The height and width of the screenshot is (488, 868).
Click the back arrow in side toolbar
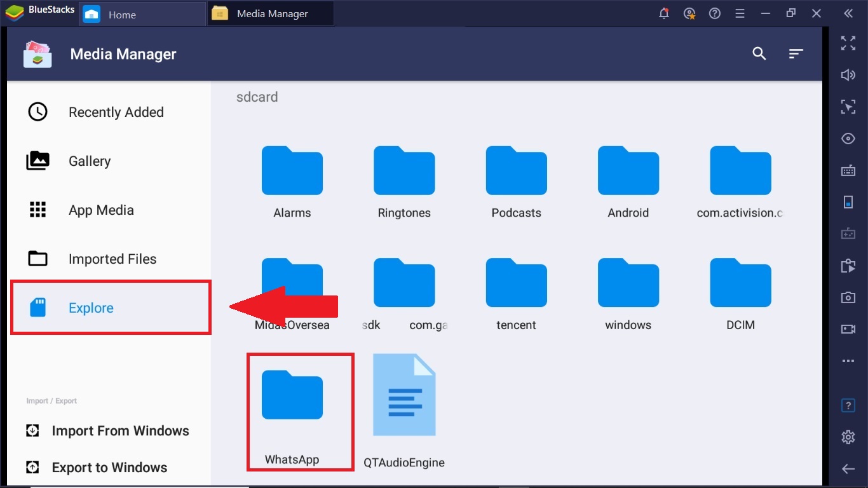848,469
